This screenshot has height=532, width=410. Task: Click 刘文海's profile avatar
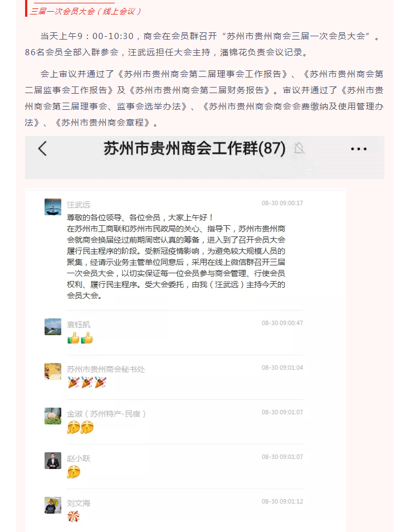click(53, 505)
